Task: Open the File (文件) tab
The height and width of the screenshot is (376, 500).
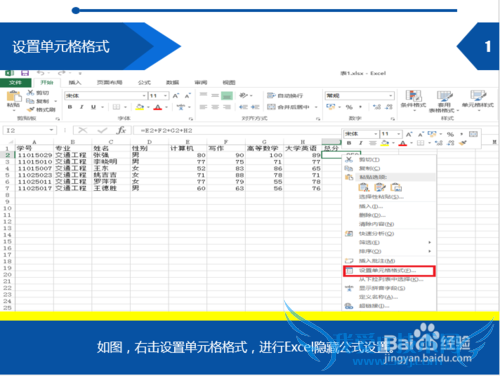Action: point(15,82)
